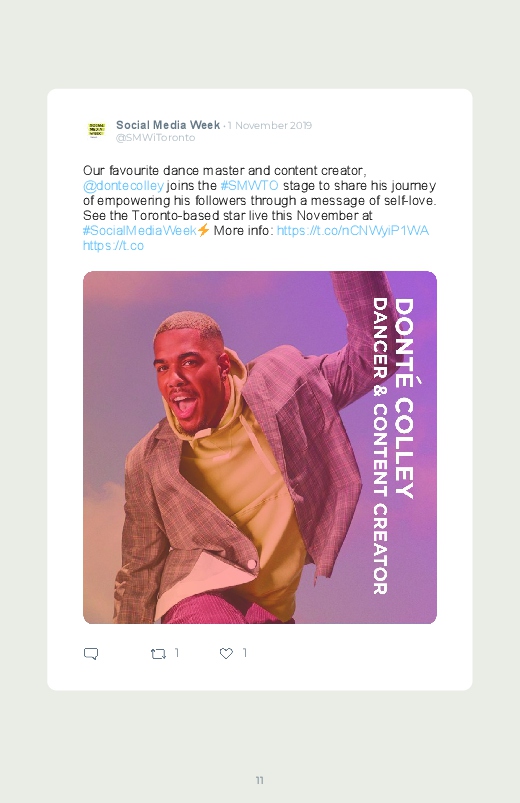The height and width of the screenshot is (803, 520).
Task: Click the like count number
Action: pos(245,652)
